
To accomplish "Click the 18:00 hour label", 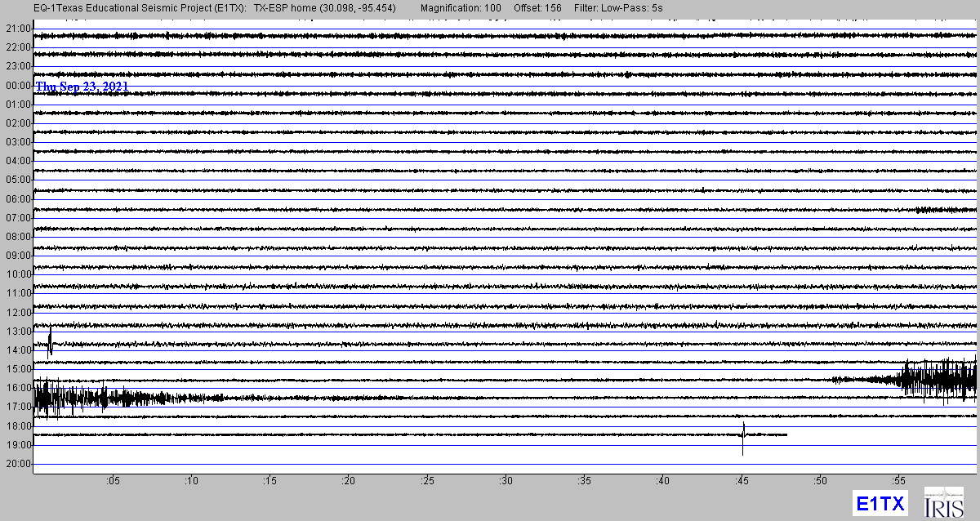I will point(18,426).
